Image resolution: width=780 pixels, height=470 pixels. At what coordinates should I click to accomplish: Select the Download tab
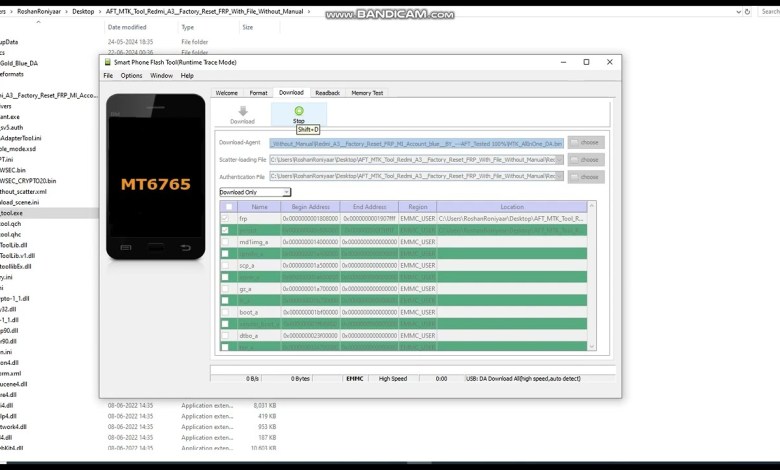[291, 93]
